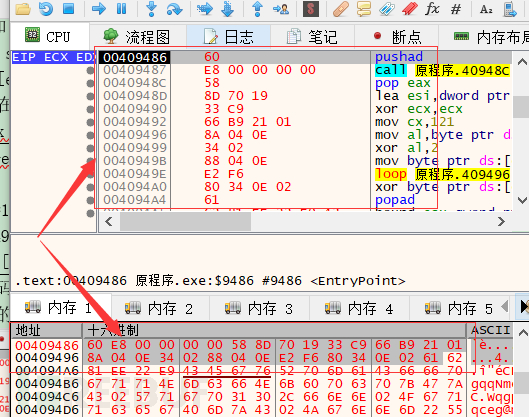Click the disassembly scroll-down arrow
The height and width of the screenshot is (417, 529).
pos(522,200)
